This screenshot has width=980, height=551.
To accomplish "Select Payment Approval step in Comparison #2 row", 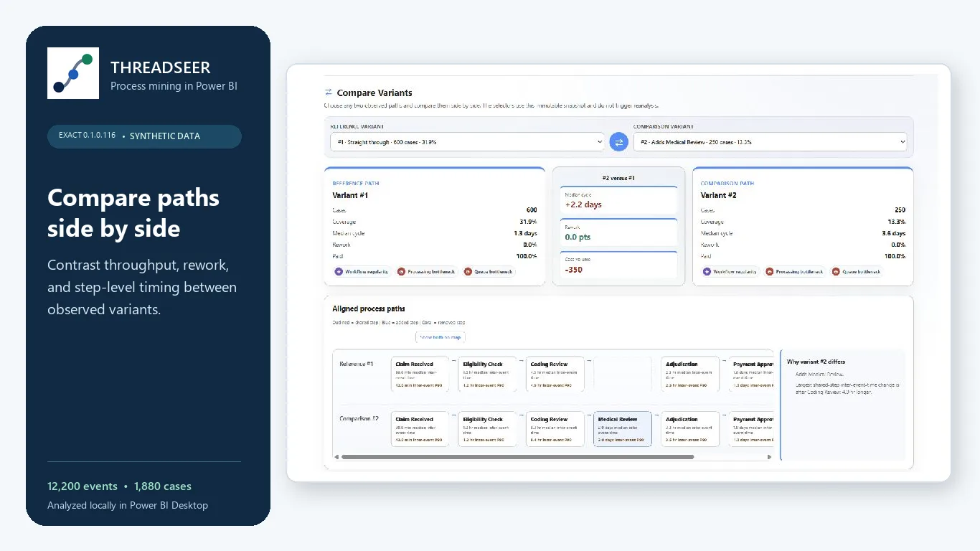I will point(751,429).
